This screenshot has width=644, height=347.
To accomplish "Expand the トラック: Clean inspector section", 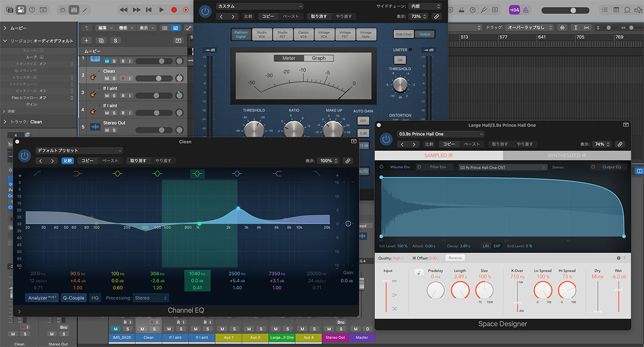I will point(5,122).
